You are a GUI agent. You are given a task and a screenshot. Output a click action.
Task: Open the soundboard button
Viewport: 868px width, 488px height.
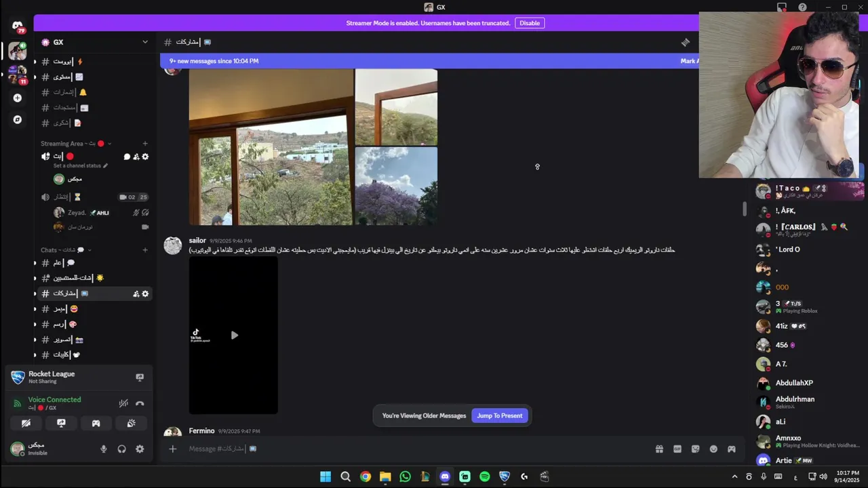pos(132,423)
